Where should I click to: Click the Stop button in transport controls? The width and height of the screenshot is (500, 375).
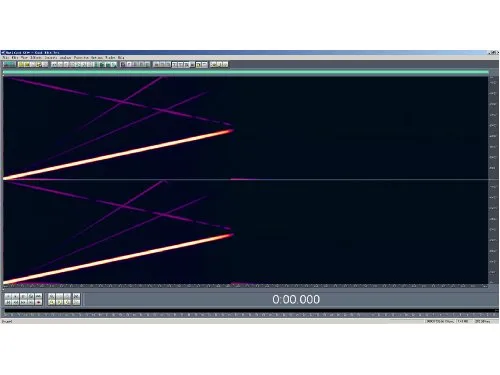[8, 296]
